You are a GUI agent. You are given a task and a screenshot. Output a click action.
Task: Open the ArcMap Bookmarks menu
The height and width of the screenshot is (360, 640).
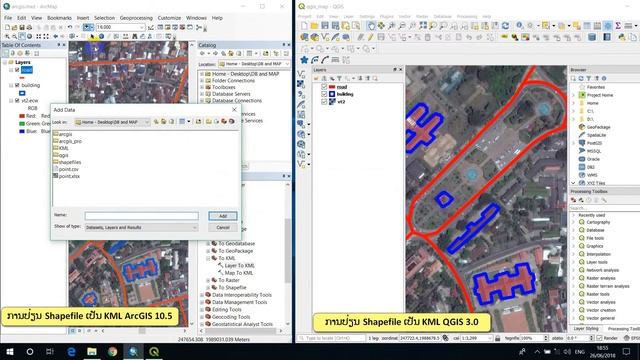[x=59, y=18]
